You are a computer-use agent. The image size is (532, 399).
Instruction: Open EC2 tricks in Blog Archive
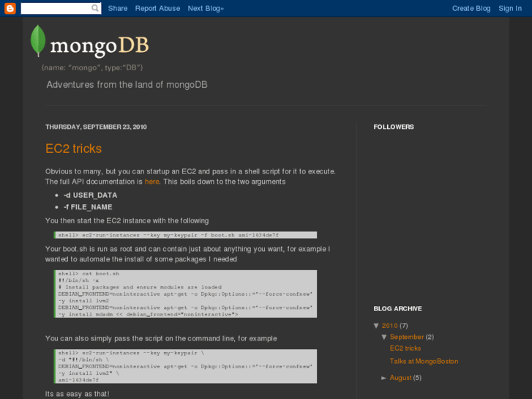pyautogui.click(x=405, y=348)
